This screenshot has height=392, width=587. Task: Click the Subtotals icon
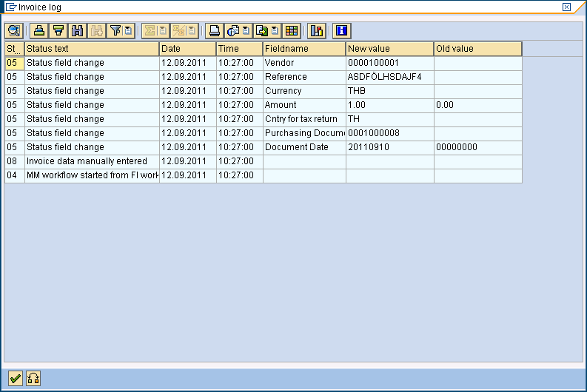(179, 30)
